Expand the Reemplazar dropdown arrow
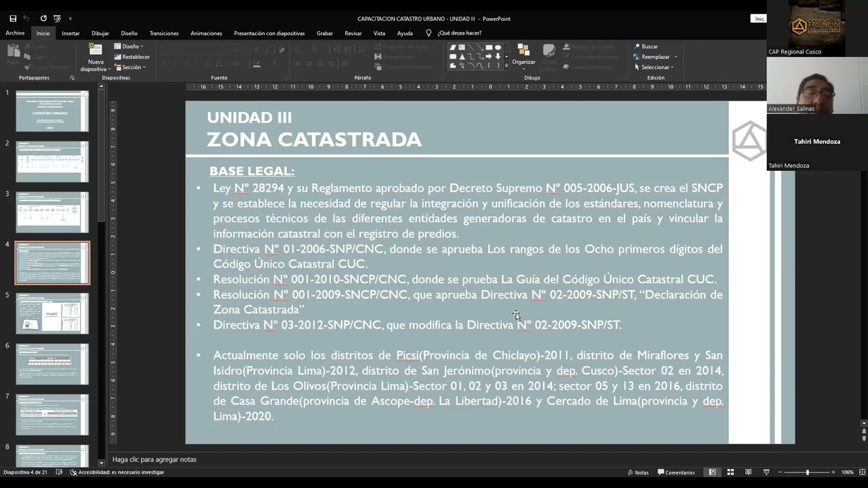Image resolution: width=868 pixels, height=488 pixels. click(x=675, y=57)
